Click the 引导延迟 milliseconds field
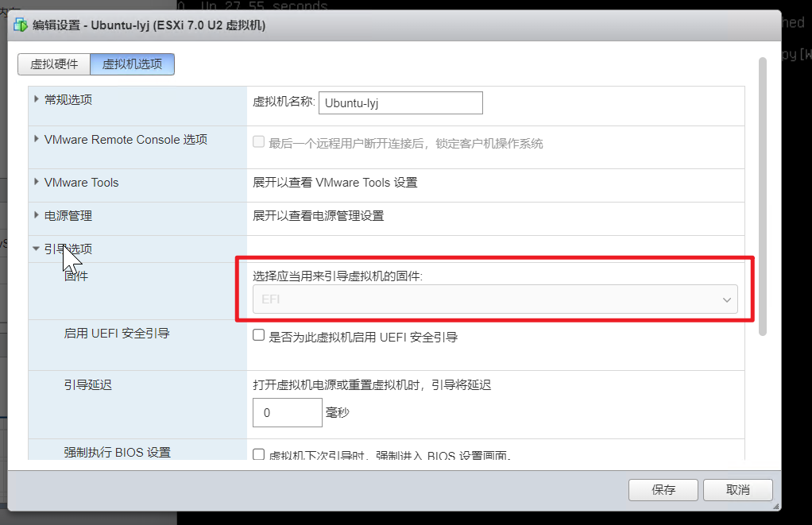This screenshot has height=525, width=812. tap(287, 412)
